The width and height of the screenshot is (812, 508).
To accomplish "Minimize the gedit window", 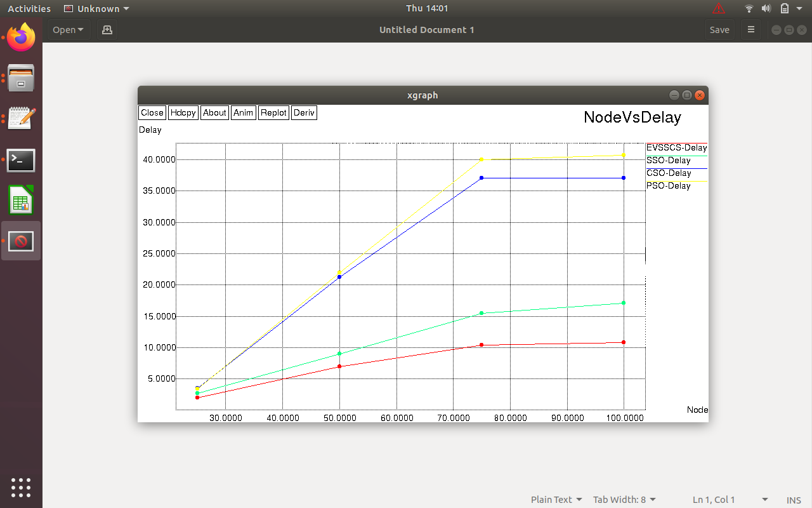I will click(x=776, y=30).
